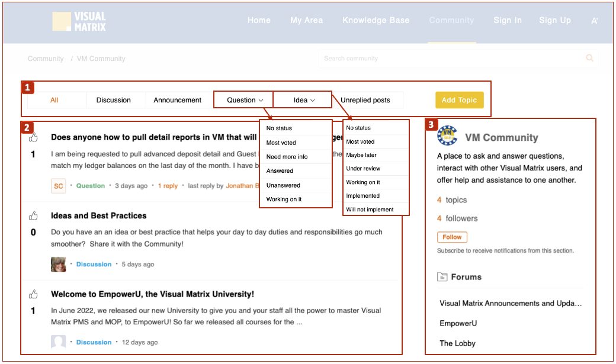Open the Knowledge Base nav item
Image resolution: width=616 pixels, height=364 pixels.
coord(376,20)
